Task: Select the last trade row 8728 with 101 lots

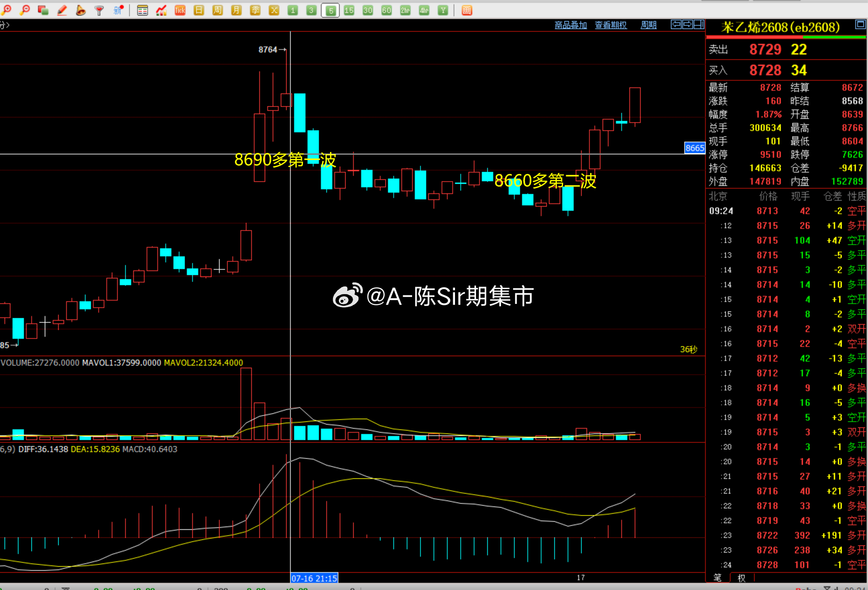Action: coord(787,565)
